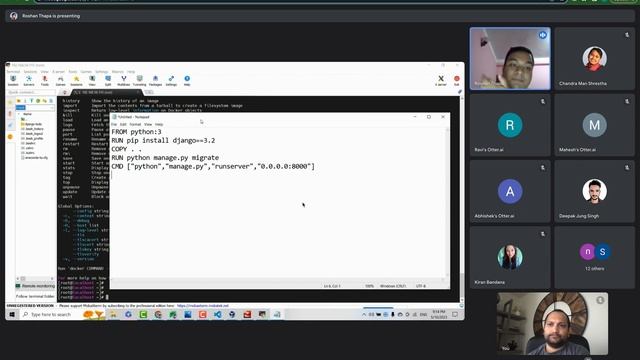Open the Tunneling toolbar icon
This screenshot has height=360, width=640.
click(x=140, y=80)
